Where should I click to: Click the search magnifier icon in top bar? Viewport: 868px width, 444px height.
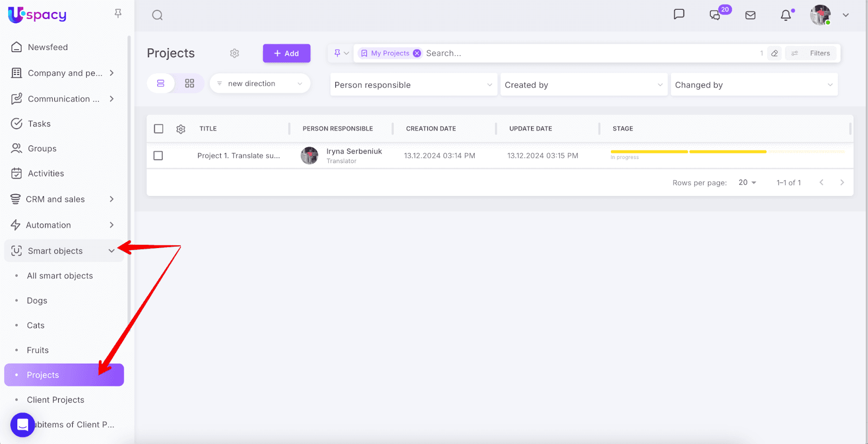pyautogui.click(x=157, y=15)
